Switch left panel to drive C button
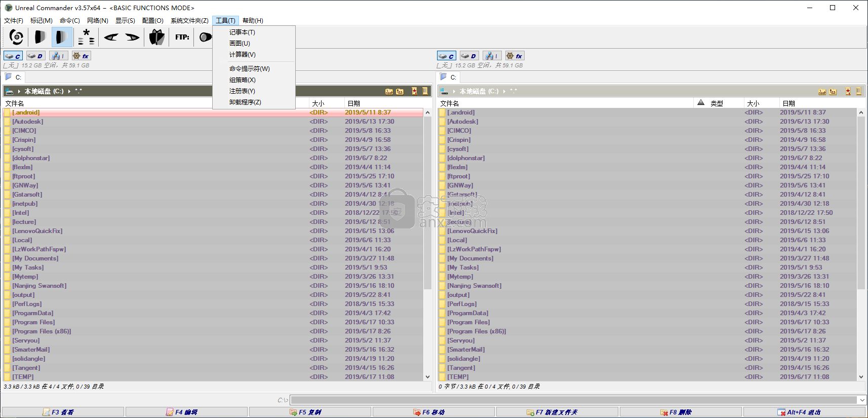 [13, 56]
